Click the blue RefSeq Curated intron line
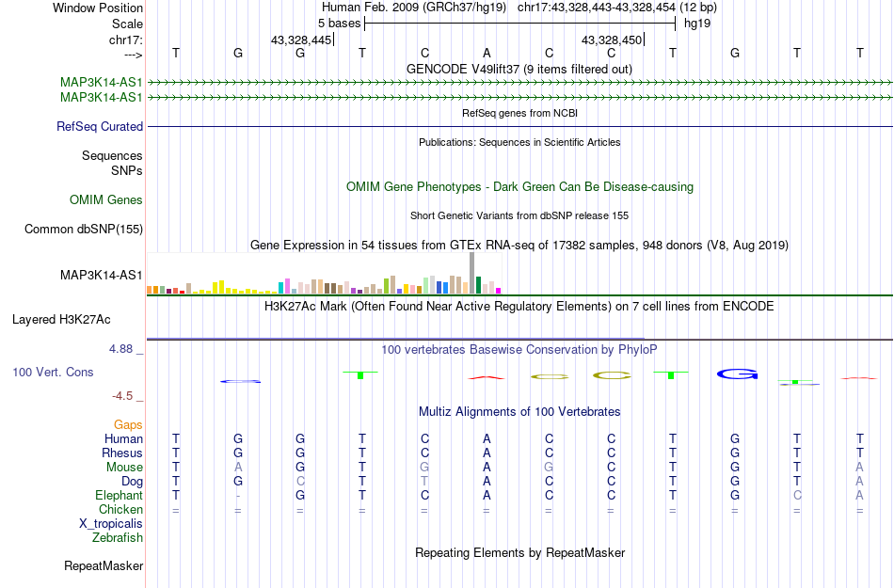The height and width of the screenshot is (588, 894). pyautogui.click(x=519, y=126)
